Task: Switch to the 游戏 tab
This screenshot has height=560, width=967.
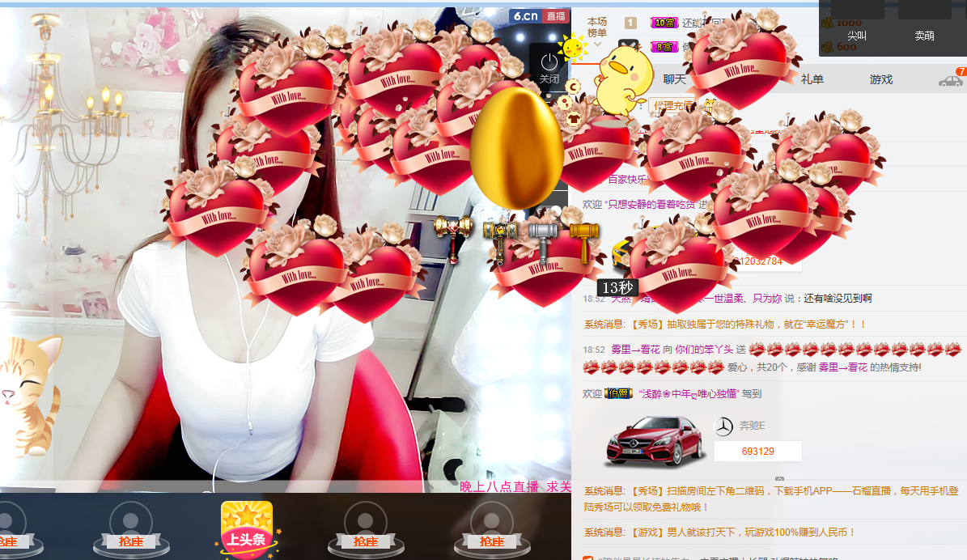Action: click(x=881, y=79)
